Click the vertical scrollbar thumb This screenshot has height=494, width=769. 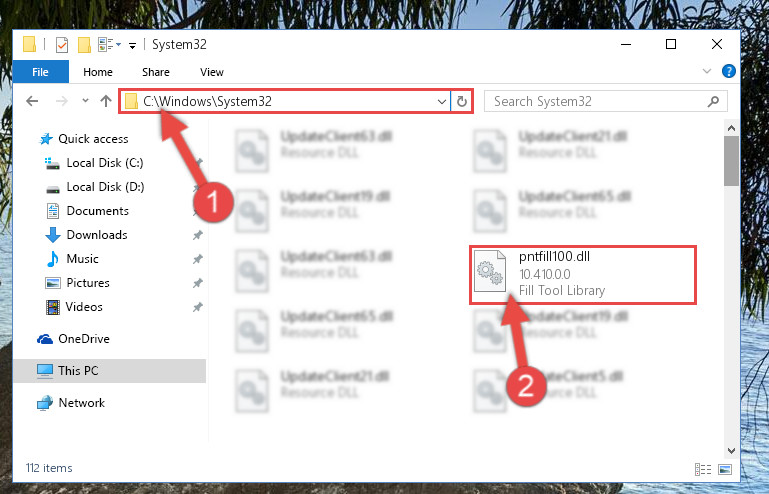point(731,161)
